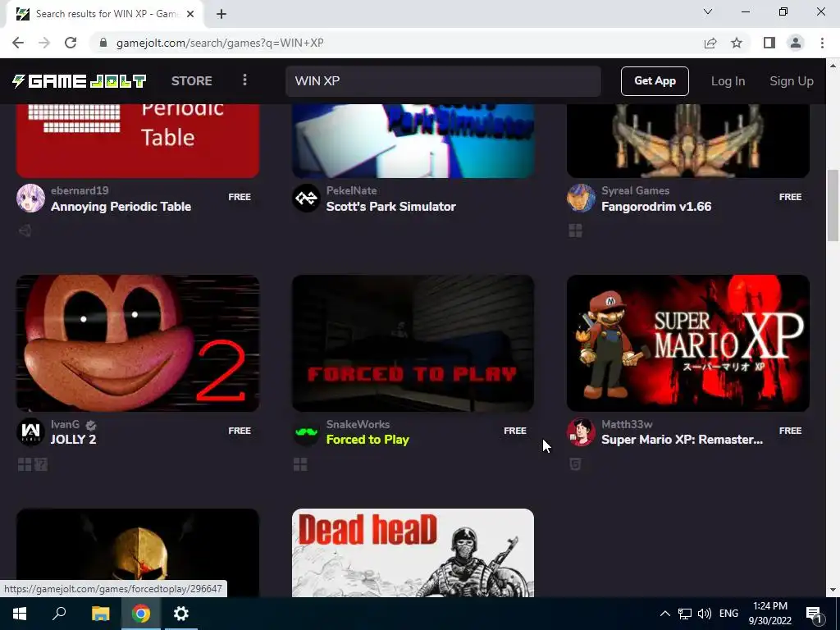Viewport: 840px width, 630px height.
Task: Click the ebernard19 developer name
Action: coord(80,190)
